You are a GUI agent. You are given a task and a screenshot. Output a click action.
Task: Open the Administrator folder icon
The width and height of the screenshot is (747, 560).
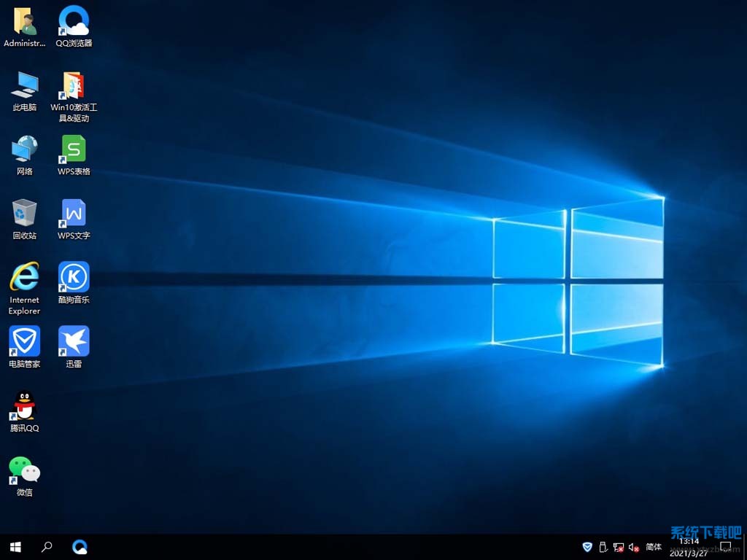point(24,22)
